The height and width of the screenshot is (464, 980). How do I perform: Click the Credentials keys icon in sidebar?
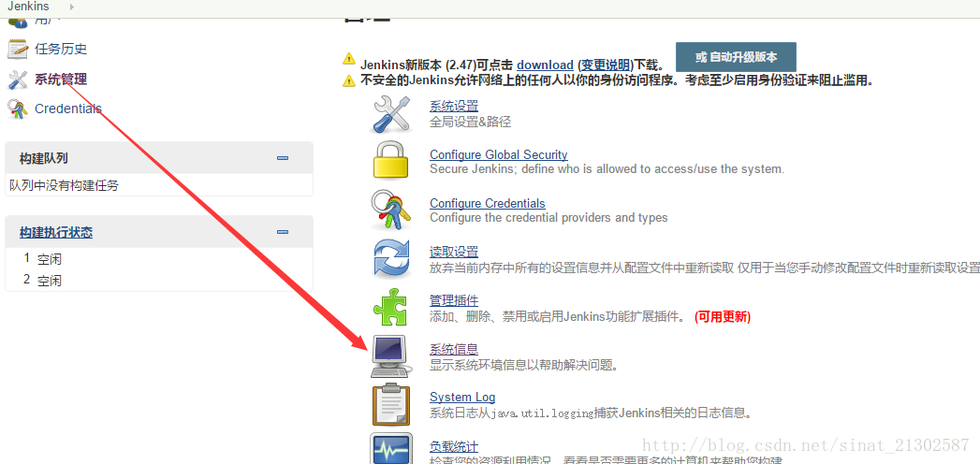coord(18,109)
